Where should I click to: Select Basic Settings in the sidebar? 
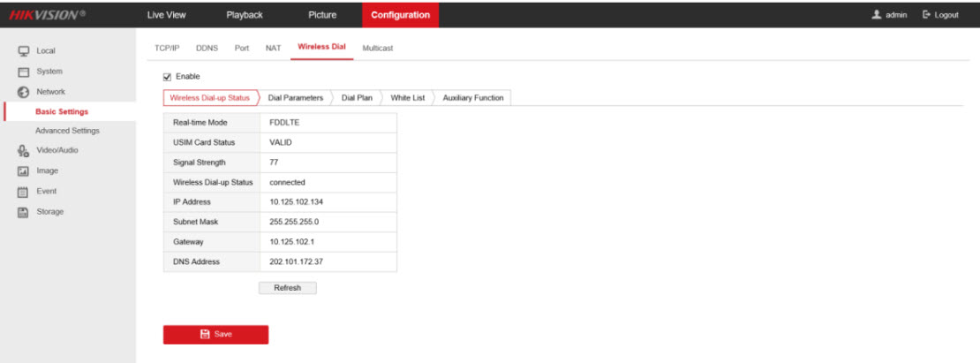coord(61,111)
